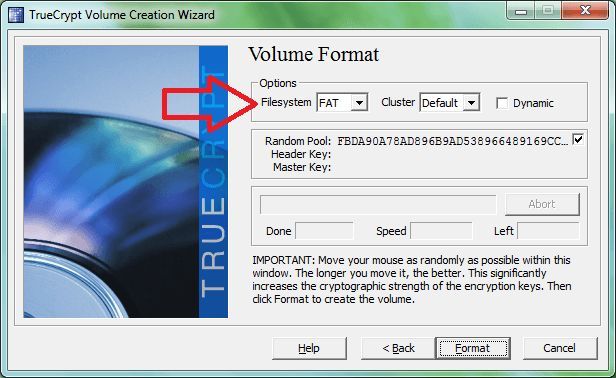Open Help for the wizard
Screen dimensions: 616x378
point(309,348)
